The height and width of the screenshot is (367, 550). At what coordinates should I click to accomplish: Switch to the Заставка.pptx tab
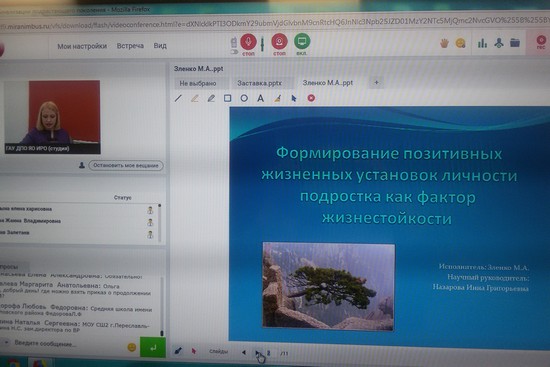[x=260, y=83]
